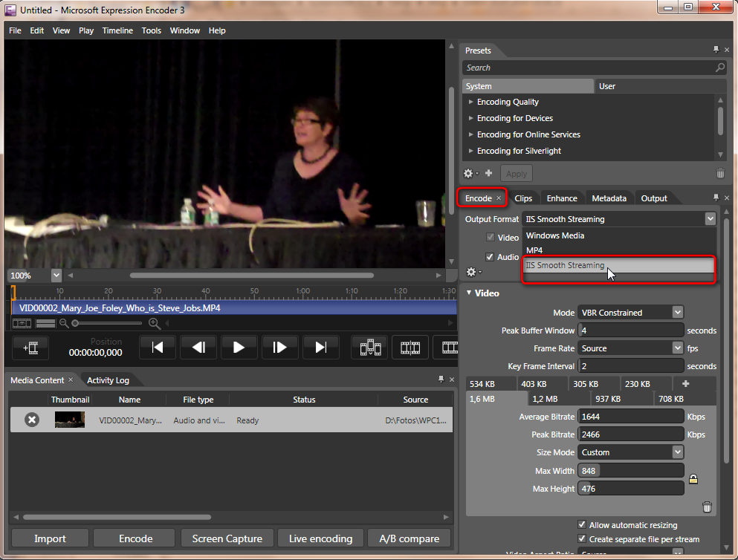Toggle the aspect ratio lock icon
738x560 pixels.
(693, 479)
